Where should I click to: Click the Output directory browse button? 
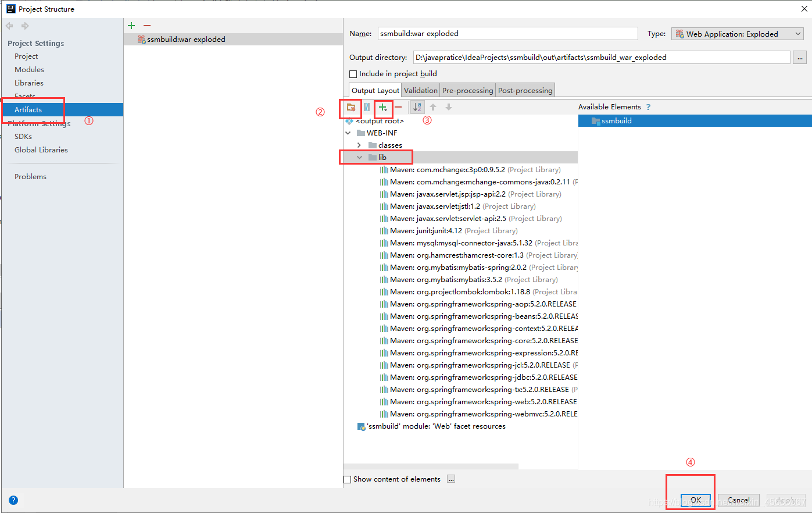[800, 58]
